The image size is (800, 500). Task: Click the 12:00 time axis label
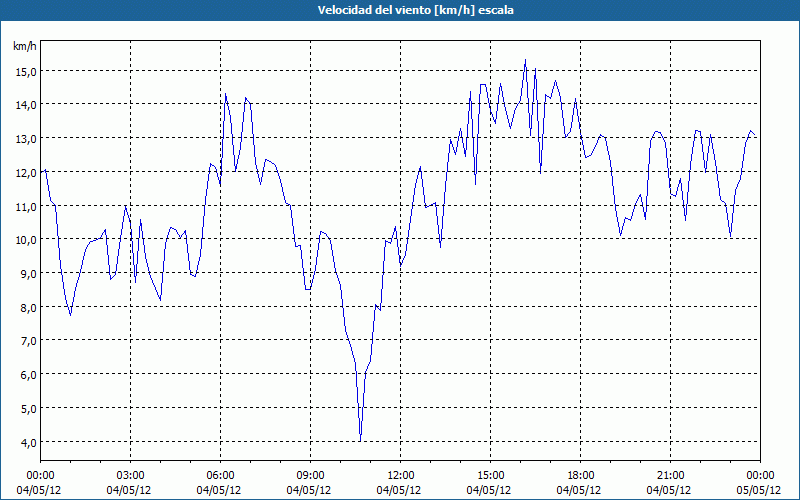(401, 476)
